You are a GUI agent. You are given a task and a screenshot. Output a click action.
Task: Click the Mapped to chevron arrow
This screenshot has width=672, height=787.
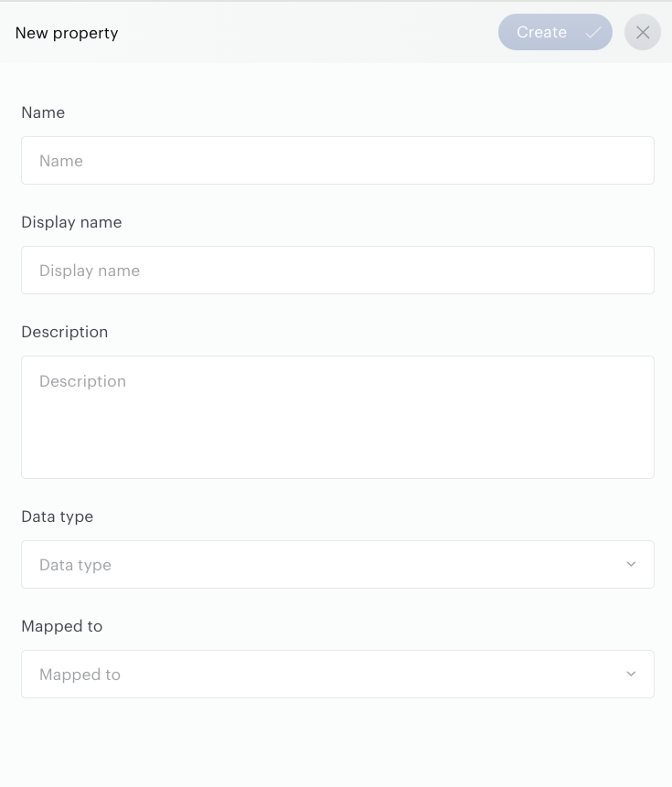[x=631, y=674]
